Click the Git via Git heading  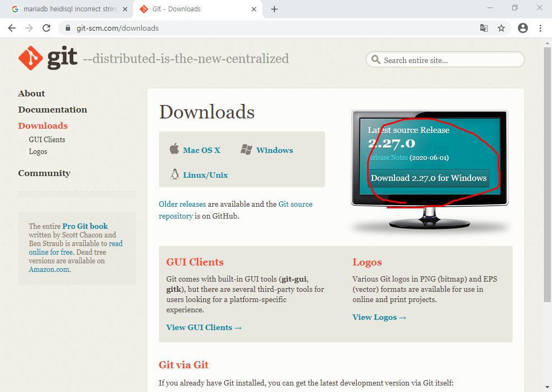pos(184,365)
